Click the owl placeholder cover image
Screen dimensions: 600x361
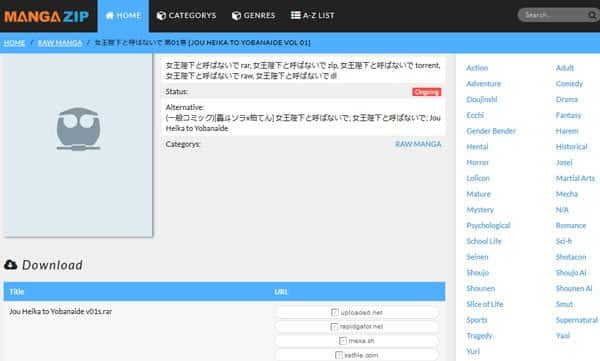pos(78,129)
